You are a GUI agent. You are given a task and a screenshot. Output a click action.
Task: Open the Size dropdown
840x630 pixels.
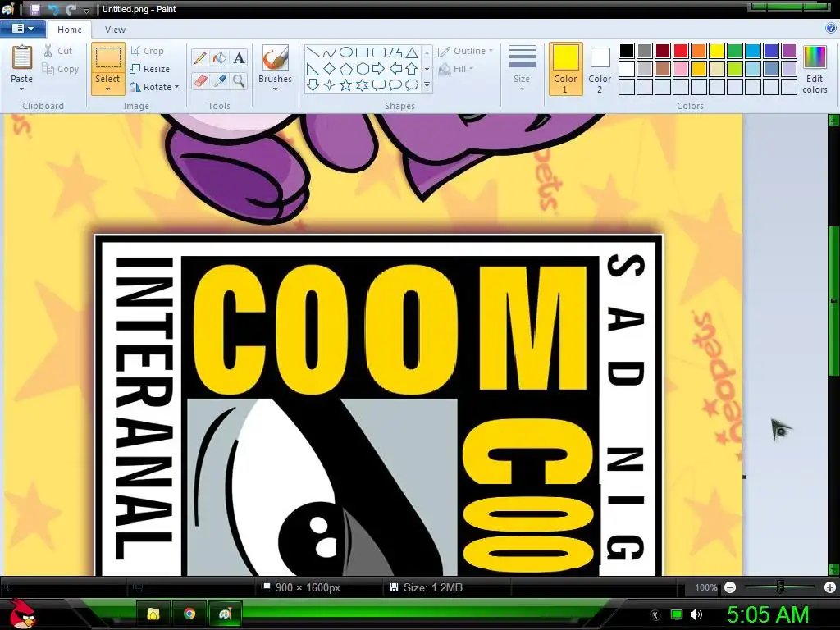click(522, 69)
